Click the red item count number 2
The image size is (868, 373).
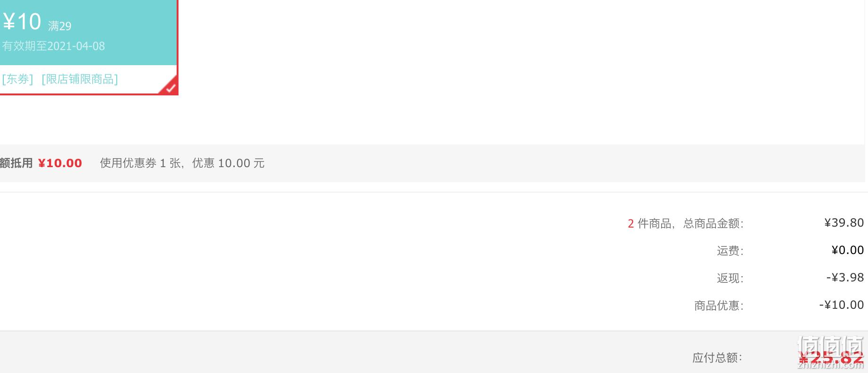(x=631, y=223)
